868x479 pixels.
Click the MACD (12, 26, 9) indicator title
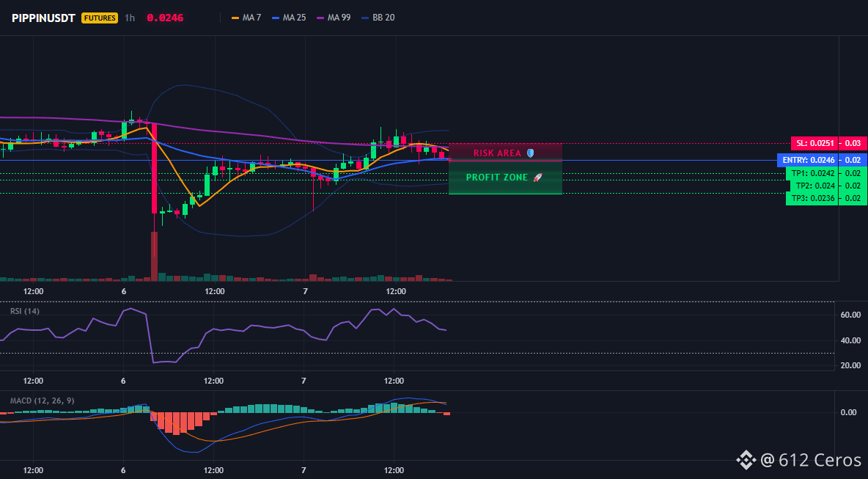(42, 401)
